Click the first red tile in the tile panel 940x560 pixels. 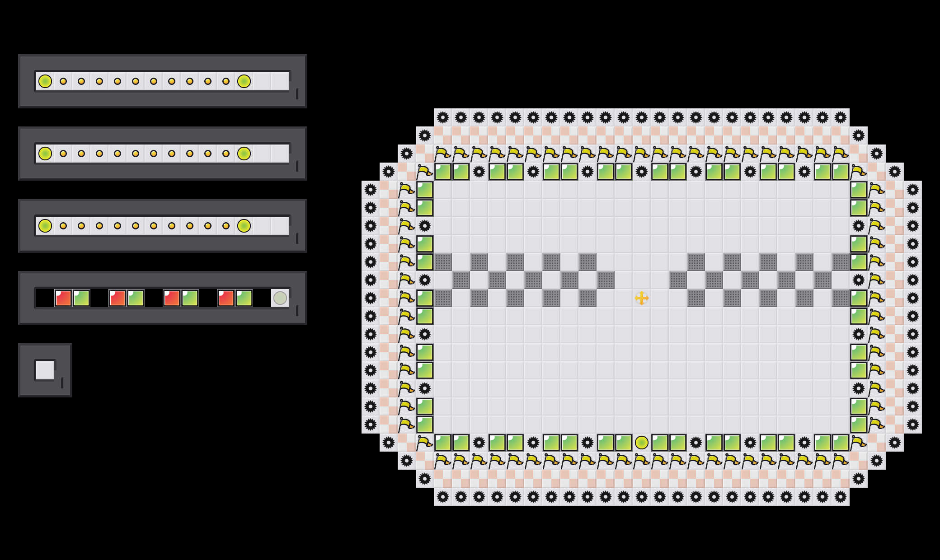pos(63,298)
